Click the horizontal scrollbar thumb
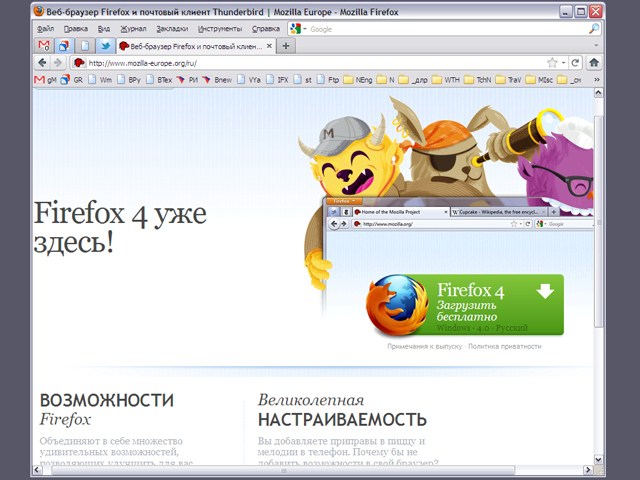 (x=283, y=470)
